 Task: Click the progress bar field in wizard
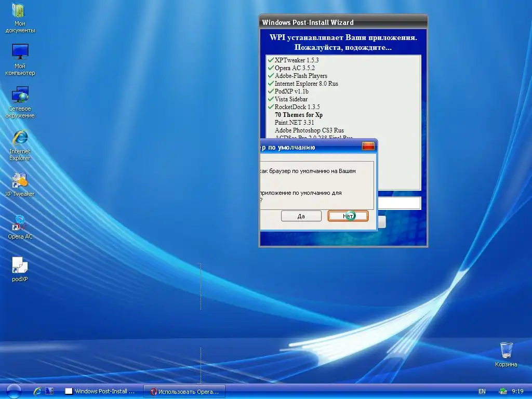click(400, 203)
